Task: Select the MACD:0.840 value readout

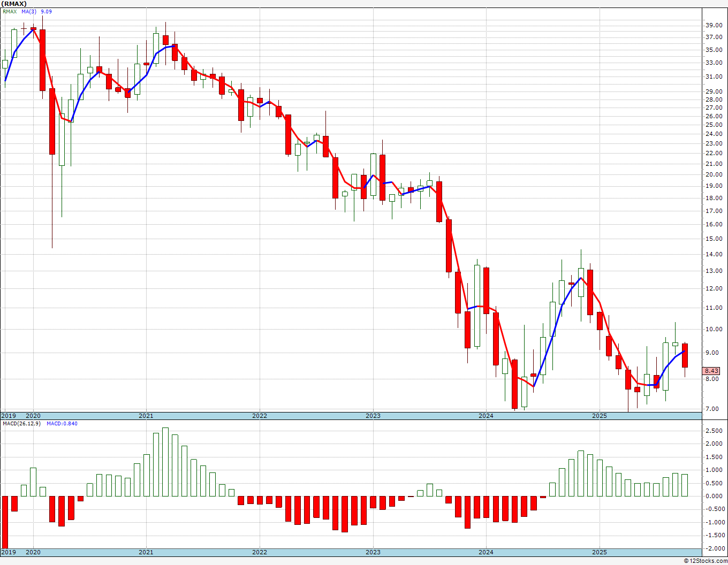Action: tap(62, 424)
